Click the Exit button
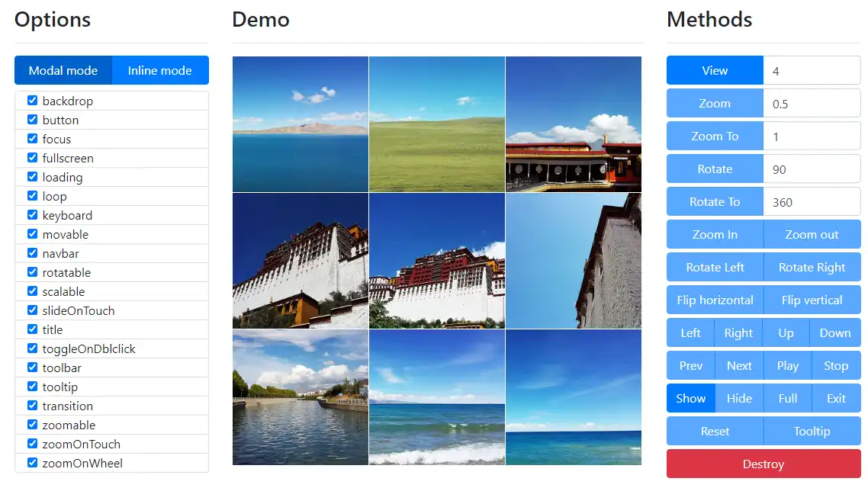The image size is (868, 488). tap(837, 398)
